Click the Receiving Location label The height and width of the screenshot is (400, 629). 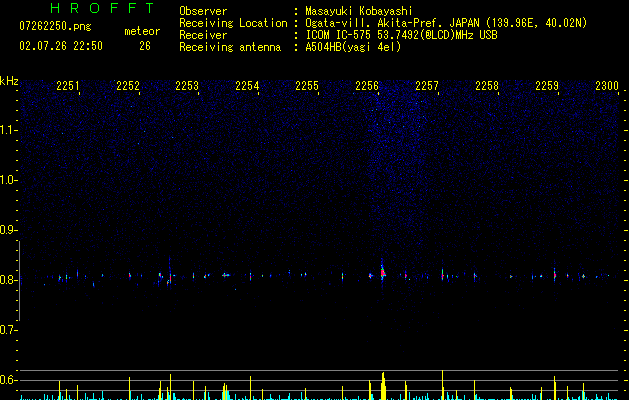tap(233, 23)
